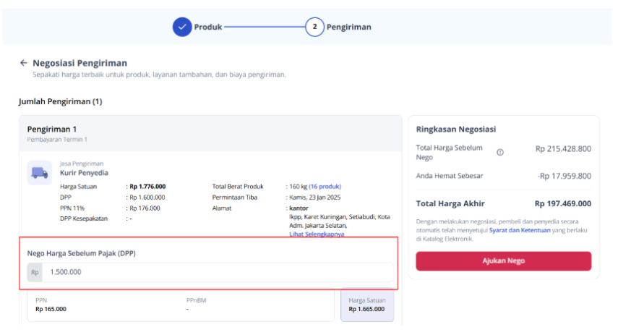Click the Produk step checkmark icon
The width and height of the screenshot is (644, 335).
coord(181,27)
